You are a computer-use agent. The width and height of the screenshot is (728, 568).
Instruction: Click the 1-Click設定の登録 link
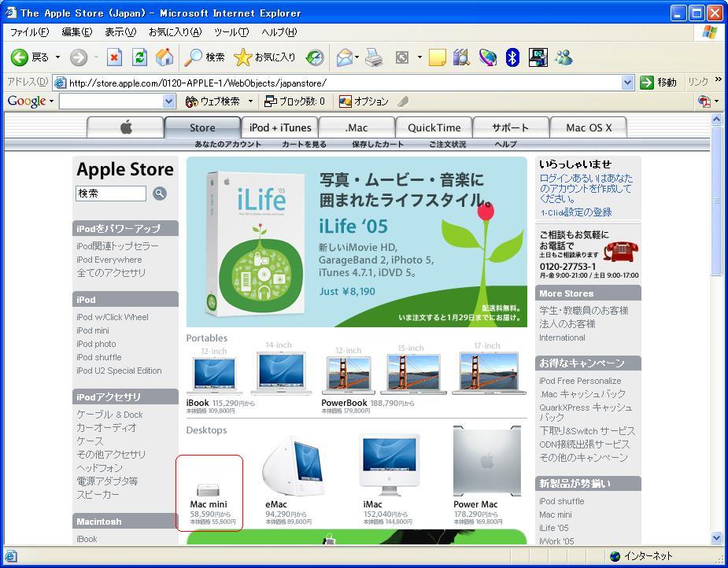(x=576, y=212)
